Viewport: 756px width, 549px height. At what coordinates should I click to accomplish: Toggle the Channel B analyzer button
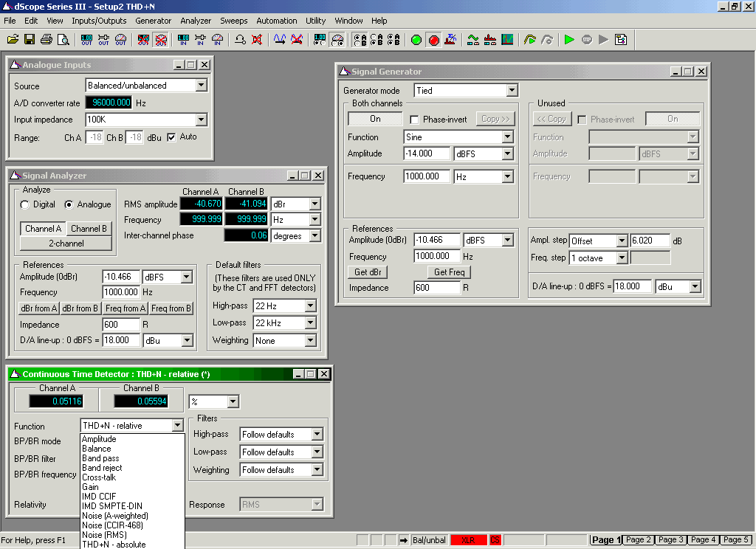point(89,229)
